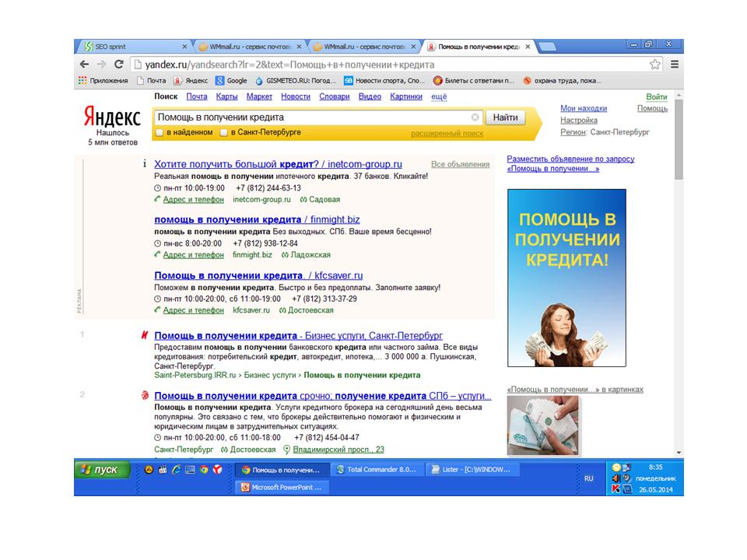Click Разместить объявление по запросу link
Viewport: 747px width, 560px height.
(570, 163)
